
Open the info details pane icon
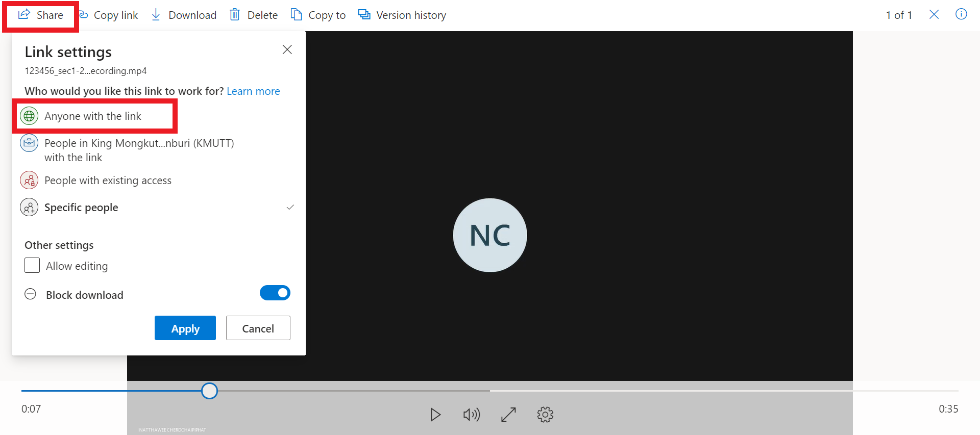coord(961,14)
